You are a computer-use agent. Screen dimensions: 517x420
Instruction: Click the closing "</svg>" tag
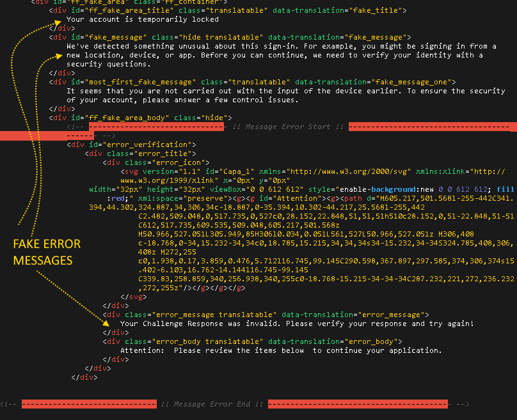134,297
